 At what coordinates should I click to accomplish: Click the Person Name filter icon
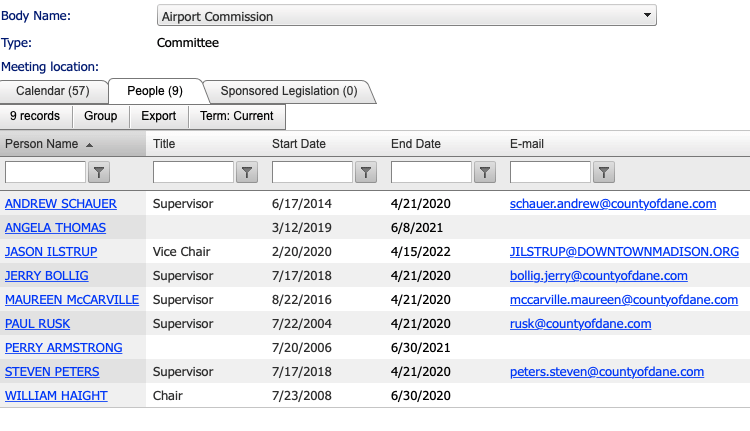(99, 172)
